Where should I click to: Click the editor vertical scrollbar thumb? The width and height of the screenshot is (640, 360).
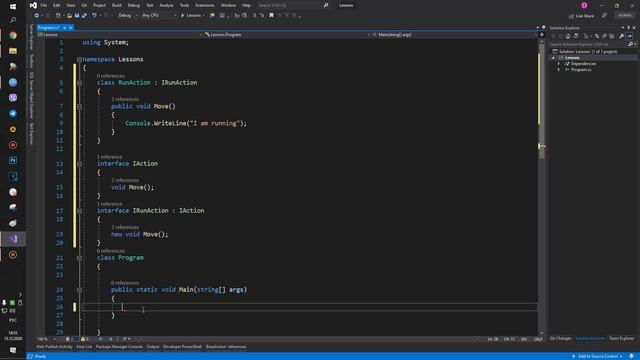click(x=542, y=100)
